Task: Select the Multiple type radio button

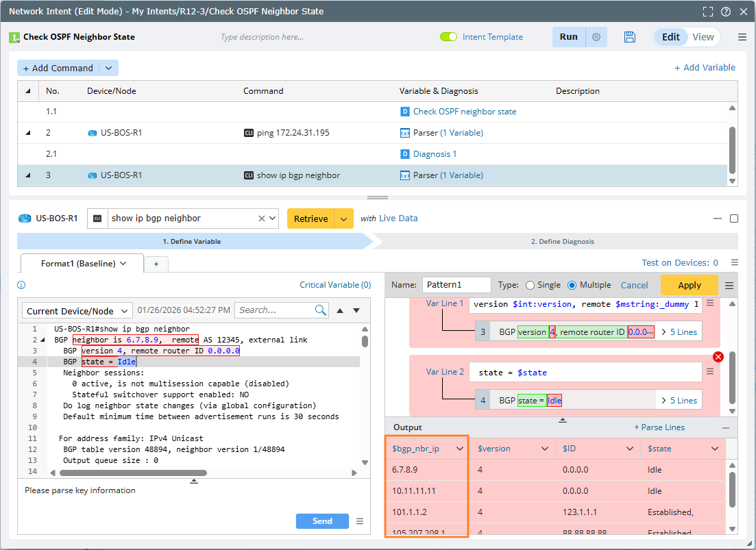Action: (572, 285)
